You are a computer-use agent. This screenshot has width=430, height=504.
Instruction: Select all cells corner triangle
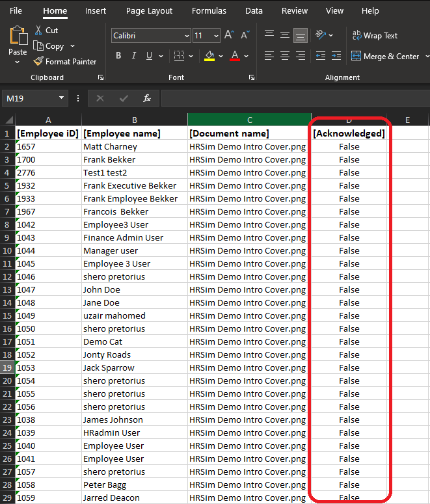pos(9,120)
